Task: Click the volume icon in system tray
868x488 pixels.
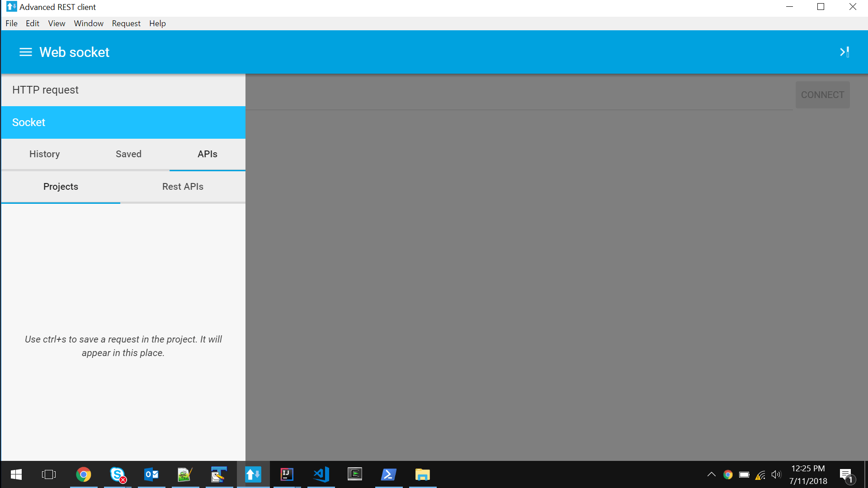Action: pos(776,474)
